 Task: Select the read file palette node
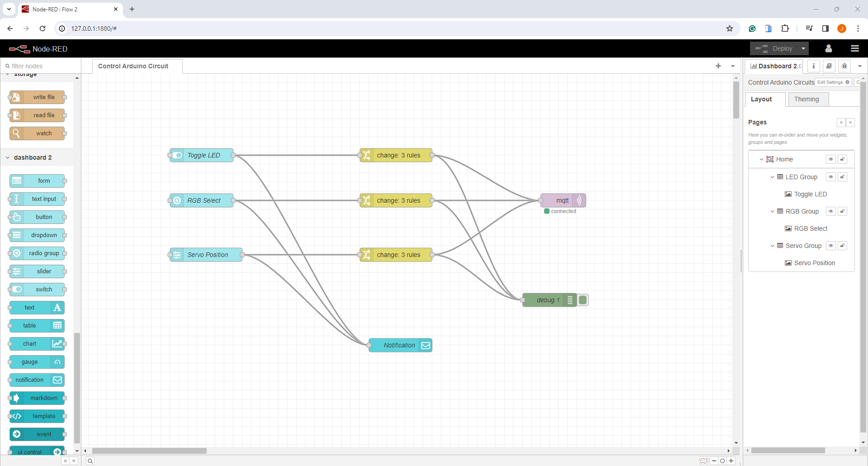coord(37,115)
